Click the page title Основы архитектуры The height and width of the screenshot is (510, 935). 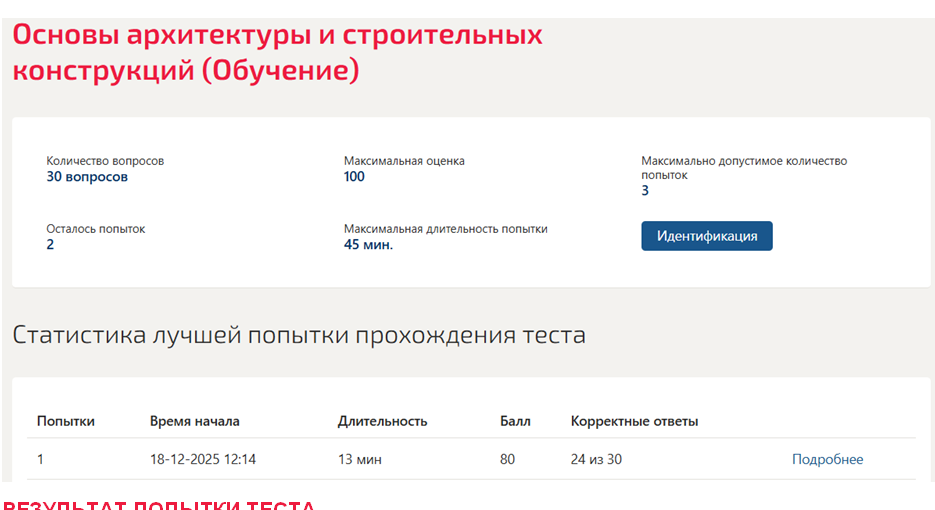[x=277, y=52]
